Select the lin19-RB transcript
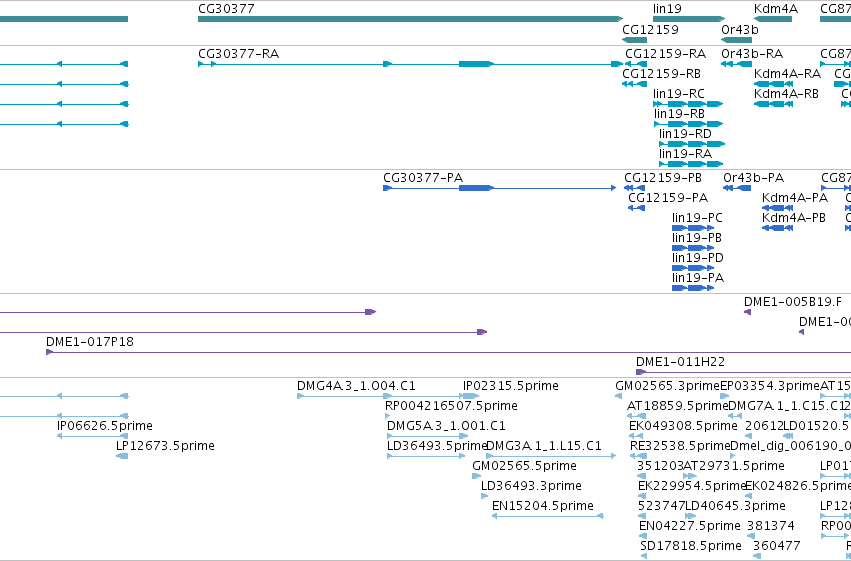The height and width of the screenshot is (561, 851). (689, 124)
